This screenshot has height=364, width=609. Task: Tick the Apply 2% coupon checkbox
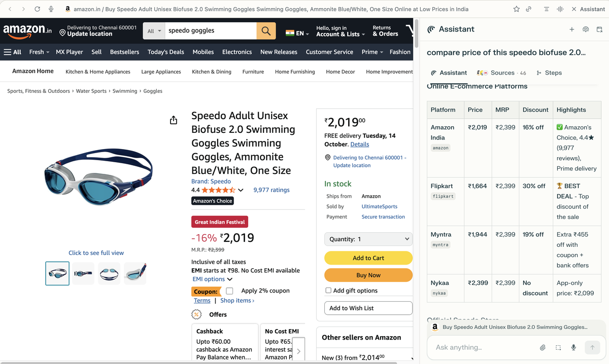click(229, 291)
